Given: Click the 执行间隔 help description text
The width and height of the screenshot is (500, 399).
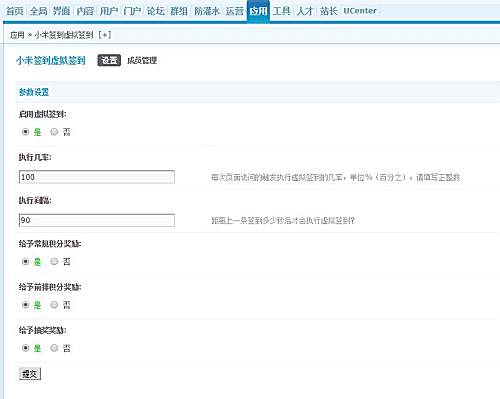Looking at the screenshot, I should [283, 220].
